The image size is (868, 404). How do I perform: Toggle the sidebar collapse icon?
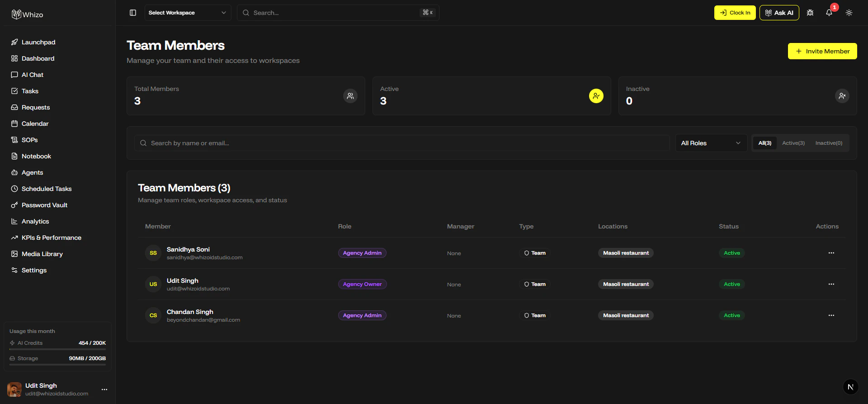tap(133, 13)
